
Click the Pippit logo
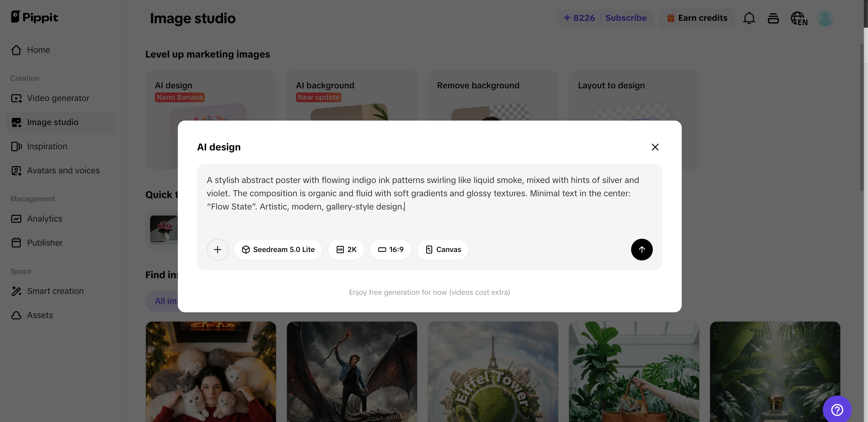pyautogui.click(x=34, y=17)
